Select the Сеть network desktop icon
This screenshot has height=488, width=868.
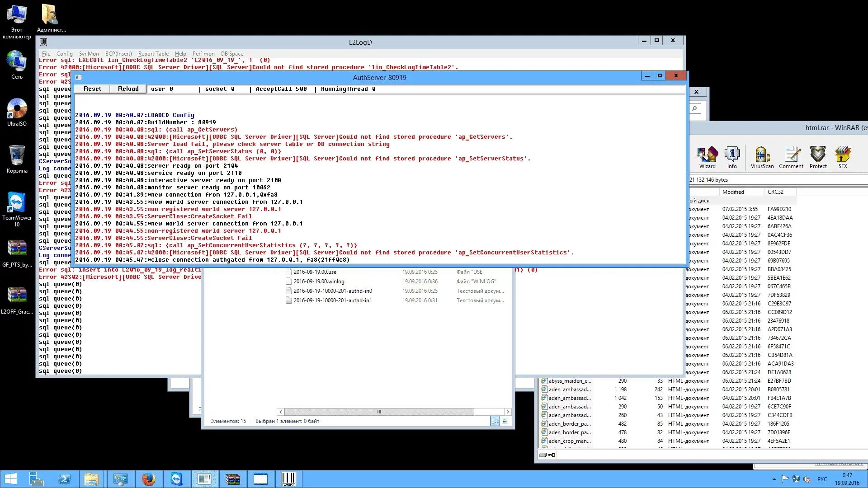pyautogui.click(x=17, y=65)
